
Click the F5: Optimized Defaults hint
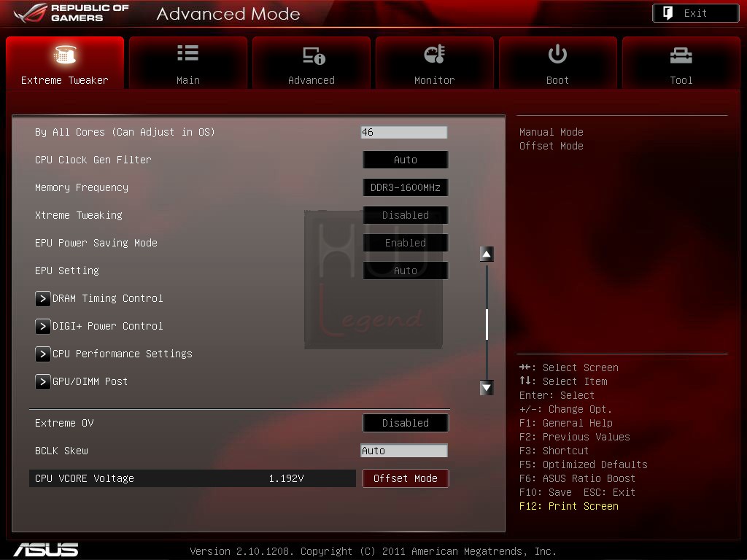tap(584, 464)
